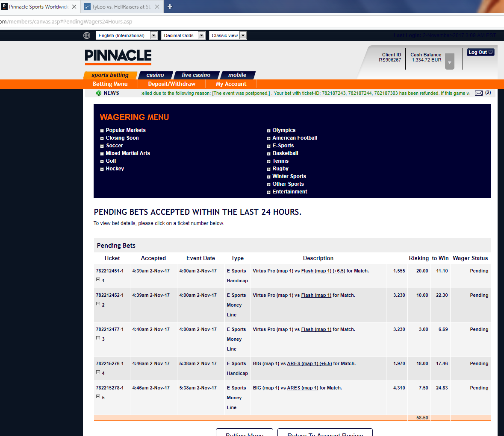Screen dimensions: 504x436
Task: Click the Log Out button
Action: point(480,52)
